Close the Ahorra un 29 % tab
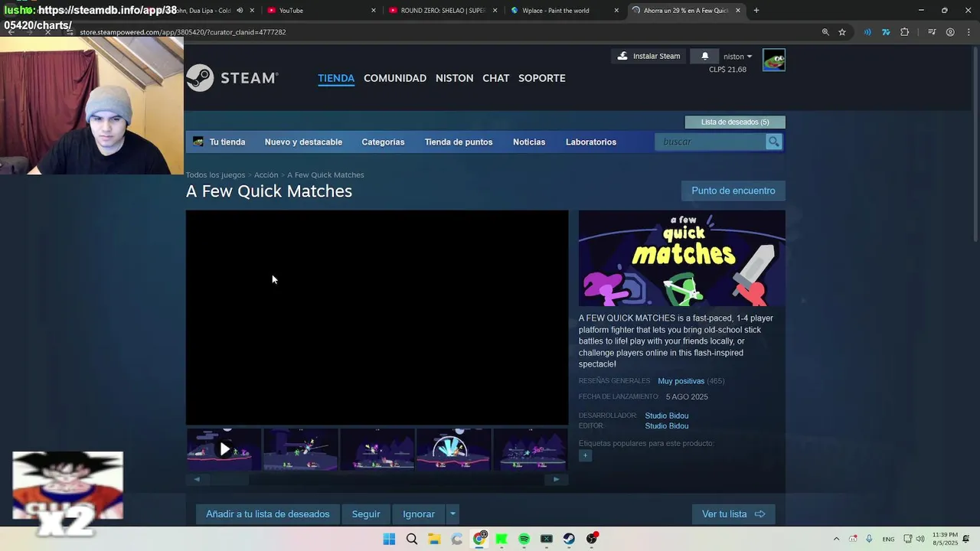980x551 pixels. tap(738, 10)
